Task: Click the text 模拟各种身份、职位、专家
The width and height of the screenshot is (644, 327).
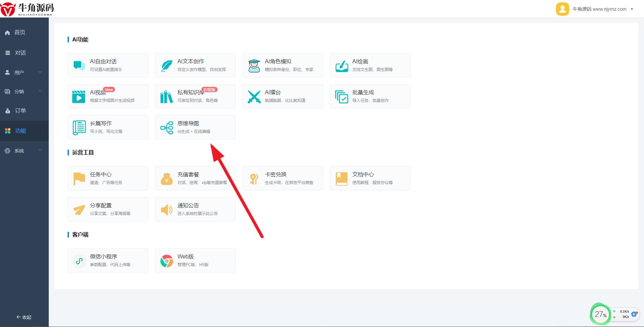Action: click(289, 70)
